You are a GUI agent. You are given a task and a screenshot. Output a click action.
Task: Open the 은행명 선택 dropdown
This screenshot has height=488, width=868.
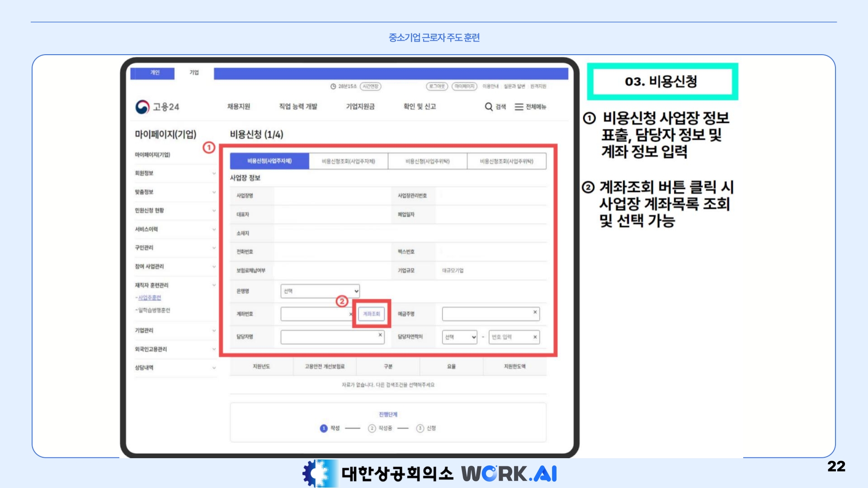[x=320, y=291]
